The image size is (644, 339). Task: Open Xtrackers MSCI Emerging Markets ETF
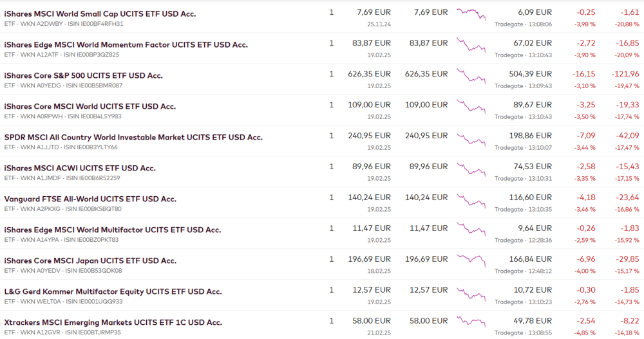[113, 322]
